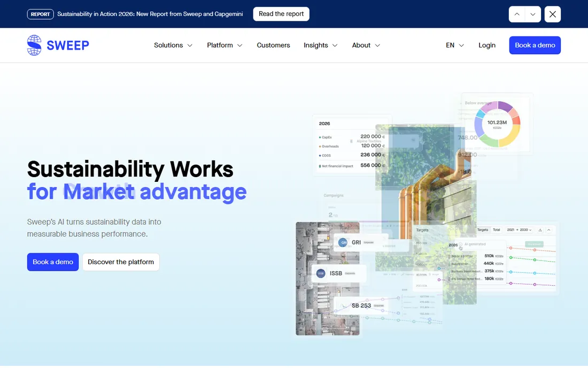
Task: Click the Sustainability Works headline
Action: click(x=130, y=169)
